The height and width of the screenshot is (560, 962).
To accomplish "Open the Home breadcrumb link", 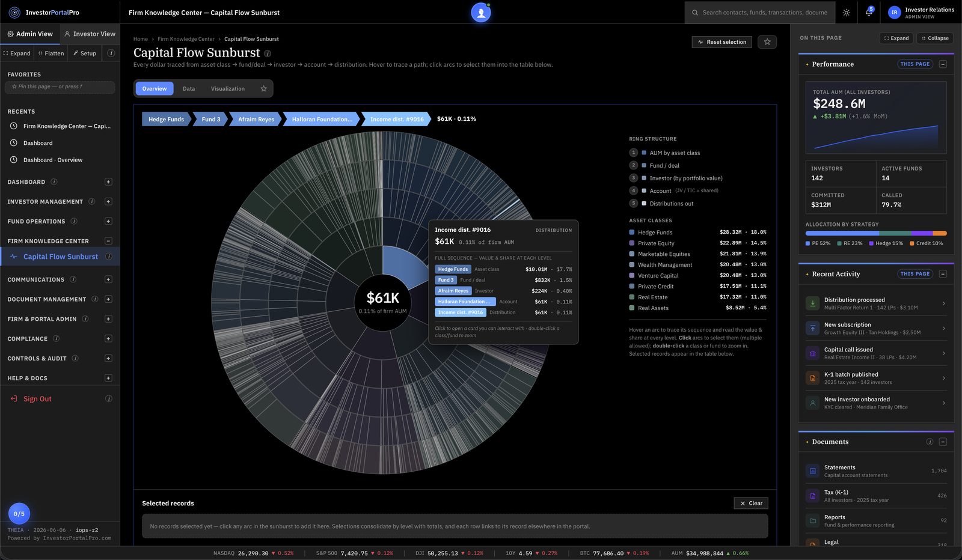I will click(x=141, y=39).
